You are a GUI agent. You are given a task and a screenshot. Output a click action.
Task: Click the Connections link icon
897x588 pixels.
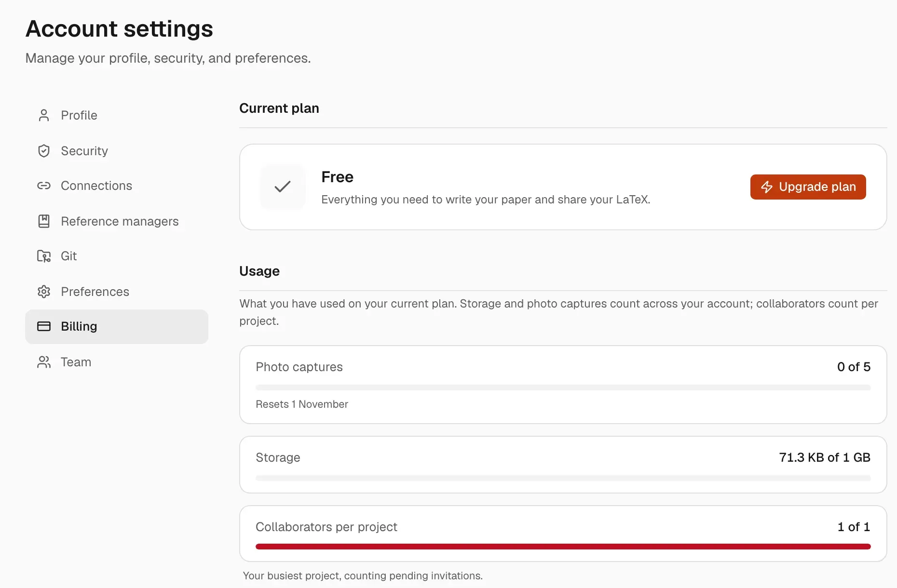pos(44,186)
